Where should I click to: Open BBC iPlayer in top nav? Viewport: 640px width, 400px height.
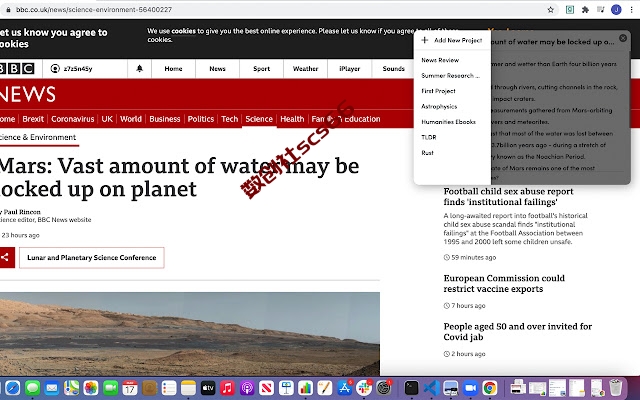point(349,69)
